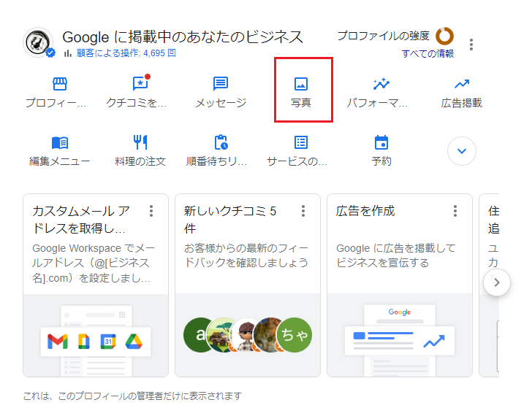
Task: Open the 編集メニュー book icon
Action: 60,142
